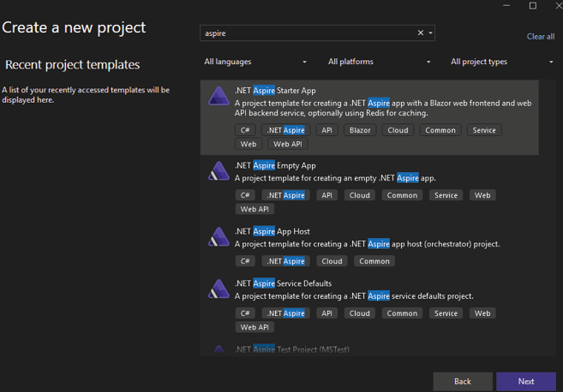Click the .NET Aspire Empty App template icon

pyautogui.click(x=219, y=170)
